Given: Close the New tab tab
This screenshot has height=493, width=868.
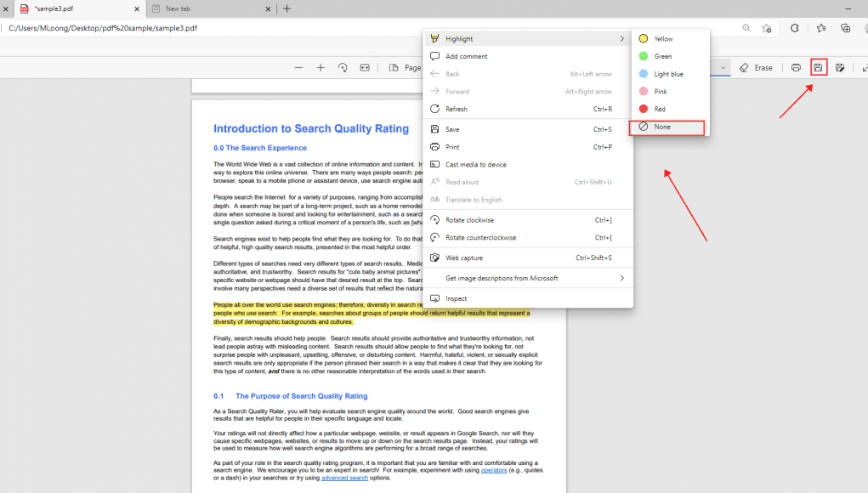Looking at the screenshot, I should tap(268, 8).
